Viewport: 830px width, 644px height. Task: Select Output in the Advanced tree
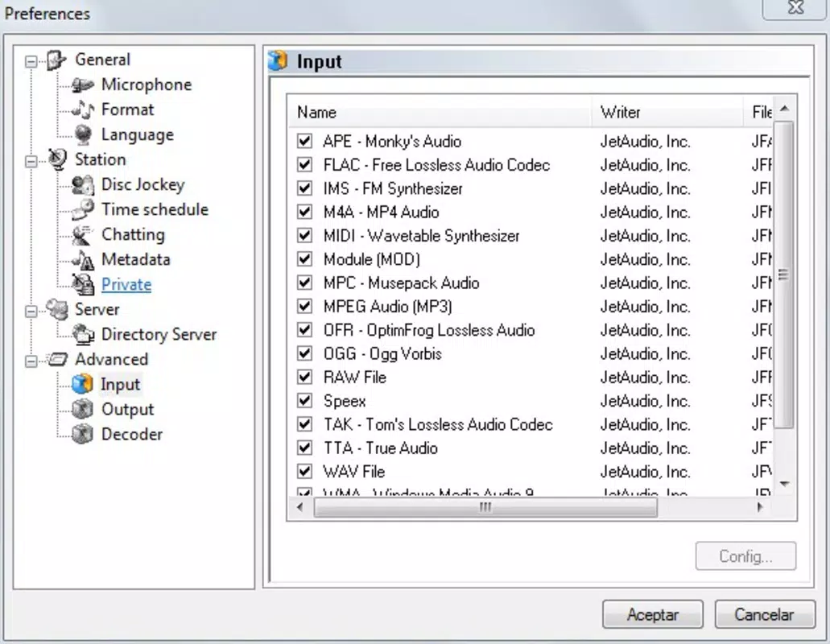click(127, 409)
